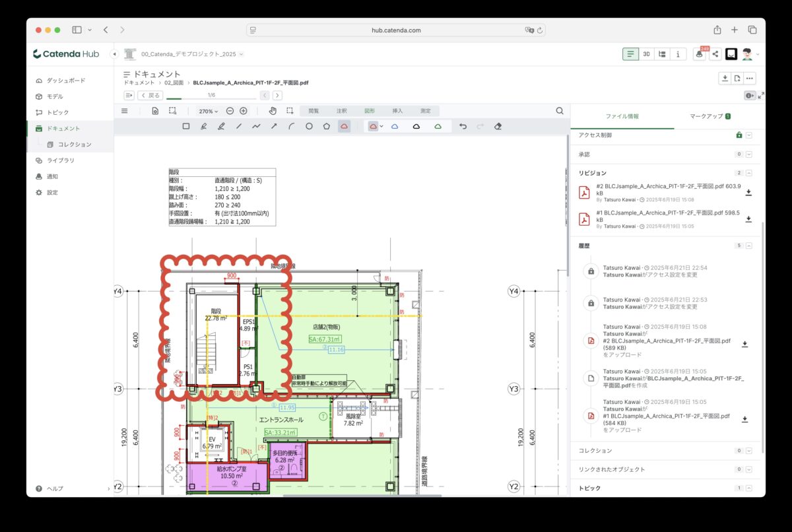Open ダッシュボード in sidebar
Viewport: 792px width, 532px height.
65,81
